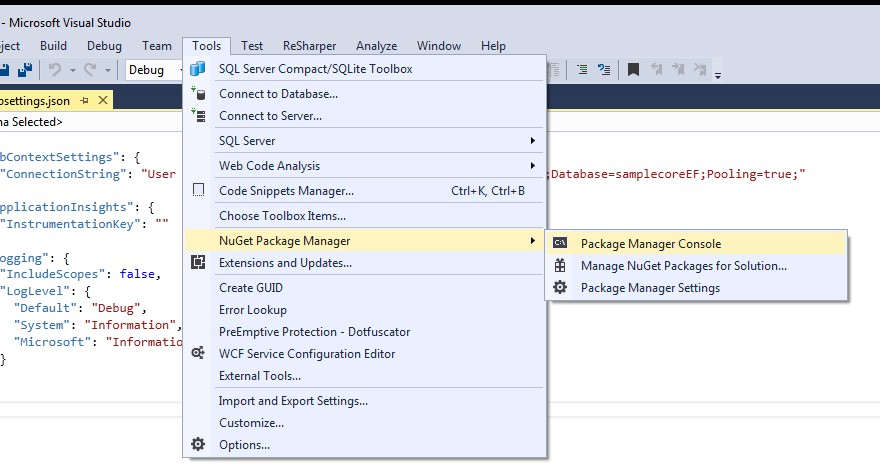The height and width of the screenshot is (475, 880).
Task: Open Import and Export Settings
Action: (293, 401)
